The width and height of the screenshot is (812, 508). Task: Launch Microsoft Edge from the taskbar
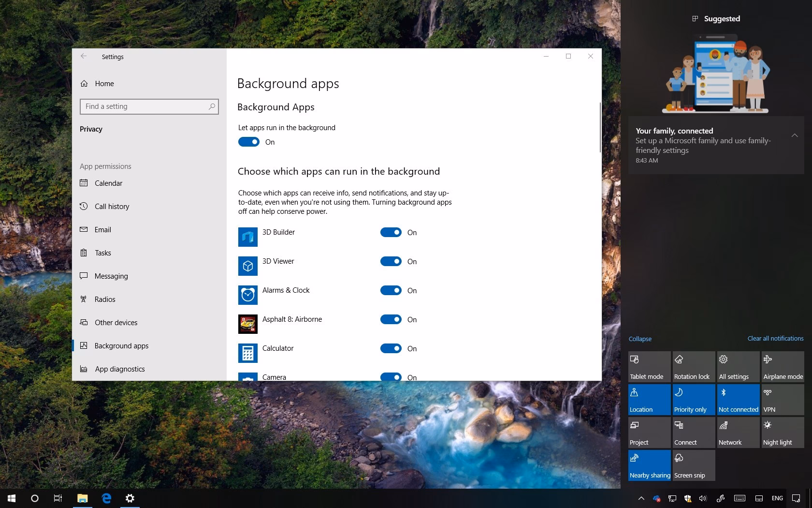click(x=106, y=498)
